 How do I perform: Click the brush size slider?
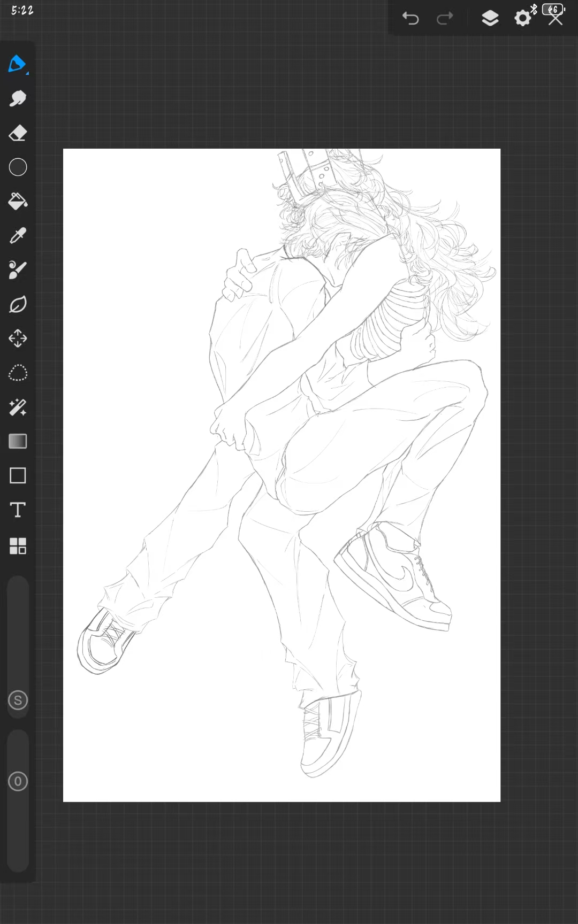(18, 631)
